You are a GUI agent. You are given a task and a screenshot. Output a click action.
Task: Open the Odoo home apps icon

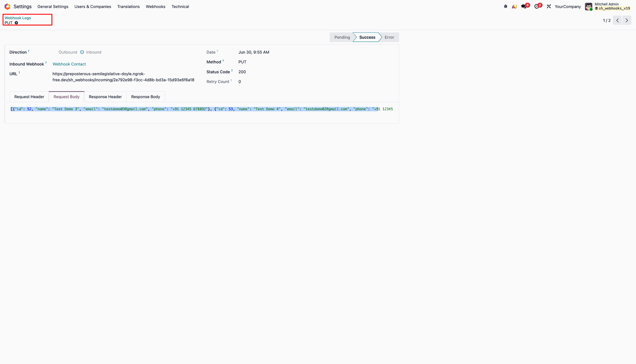[x=7, y=7]
